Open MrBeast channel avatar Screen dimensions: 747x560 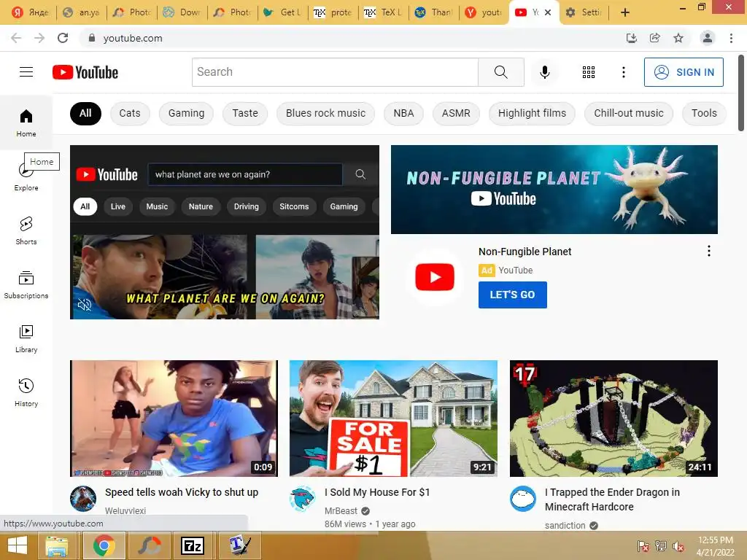click(303, 499)
